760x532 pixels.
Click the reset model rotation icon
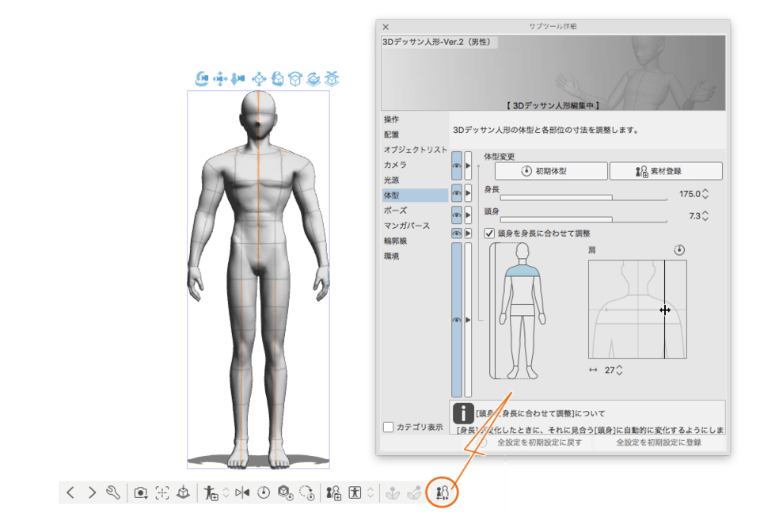[x=307, y=492]
